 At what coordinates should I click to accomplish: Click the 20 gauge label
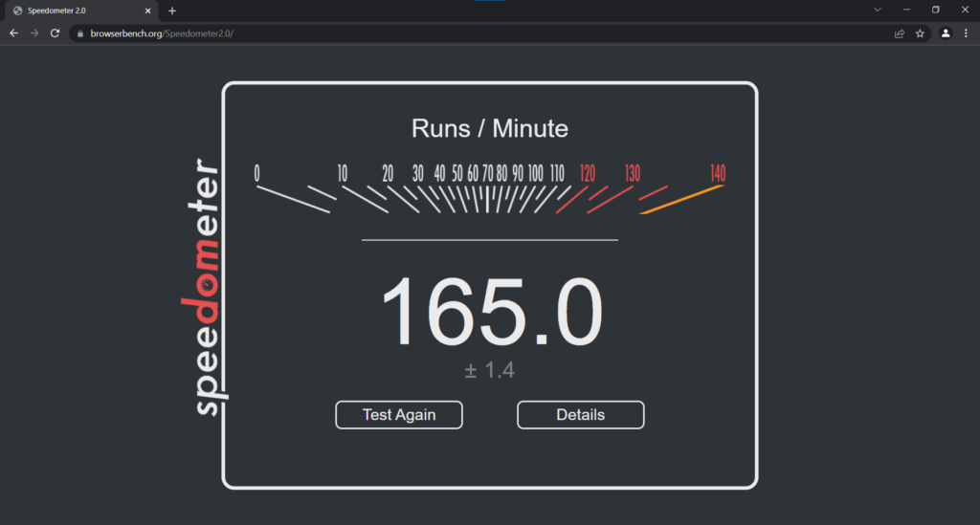(x=389, y=173)
